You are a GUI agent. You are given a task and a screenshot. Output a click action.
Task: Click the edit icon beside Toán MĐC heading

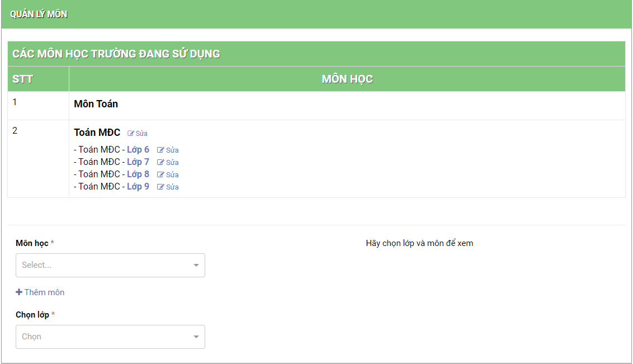131,134
